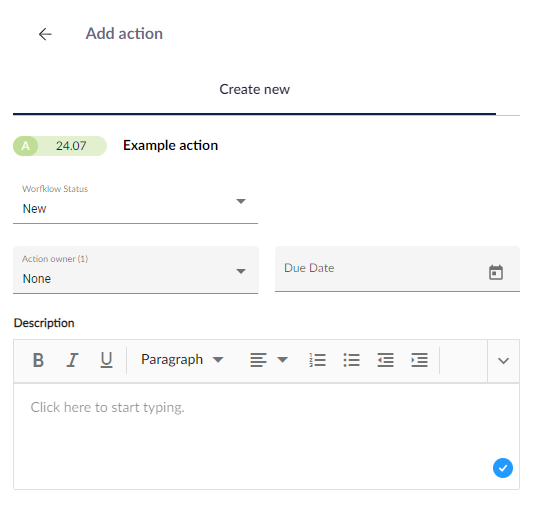Viewport: 534px width, 528px height.
Task: Click the green 24.07 action badge
Action: [60, 146]
